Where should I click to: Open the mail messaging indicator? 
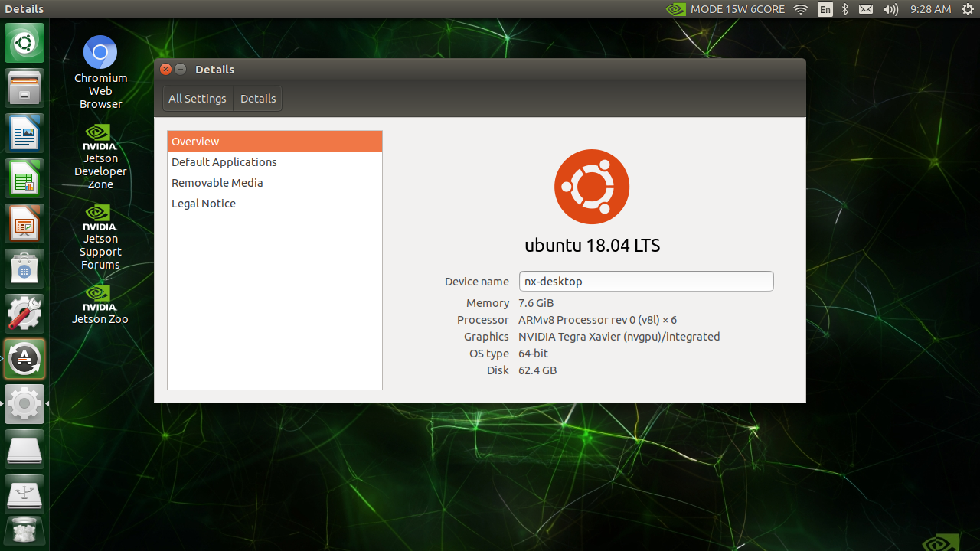866,9
